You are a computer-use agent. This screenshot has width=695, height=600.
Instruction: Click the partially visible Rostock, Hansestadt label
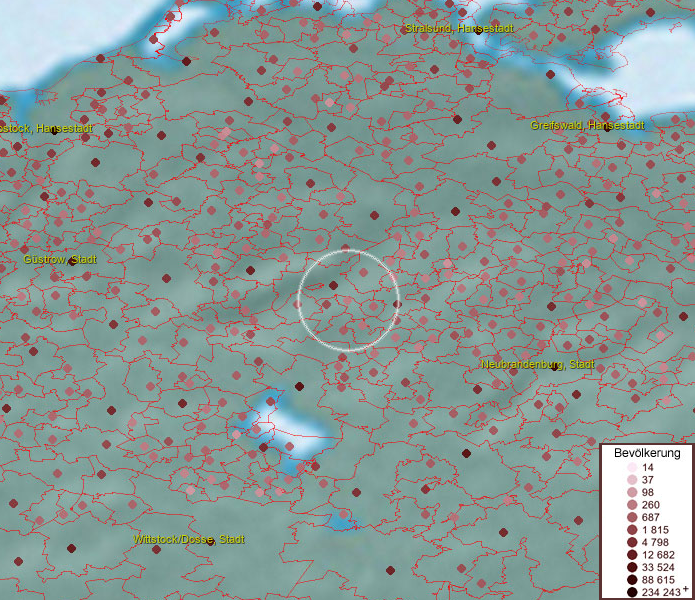pyautogui.click(x=46, y=129)
